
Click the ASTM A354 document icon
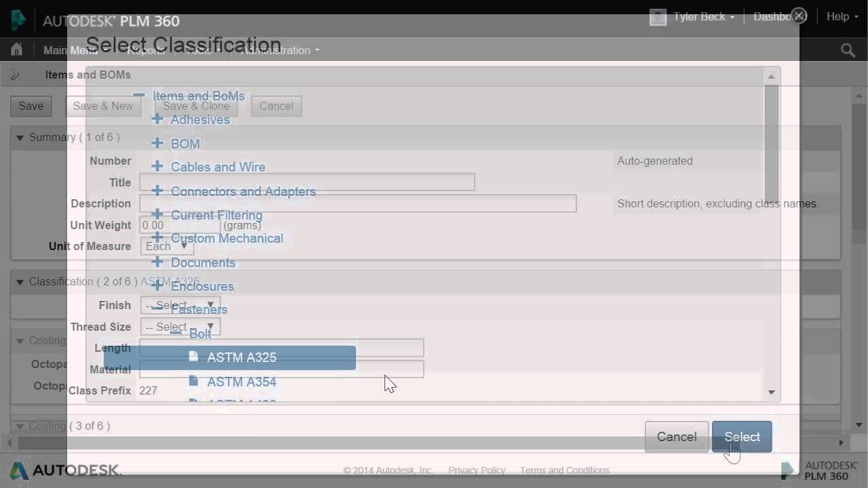(193, 381)
